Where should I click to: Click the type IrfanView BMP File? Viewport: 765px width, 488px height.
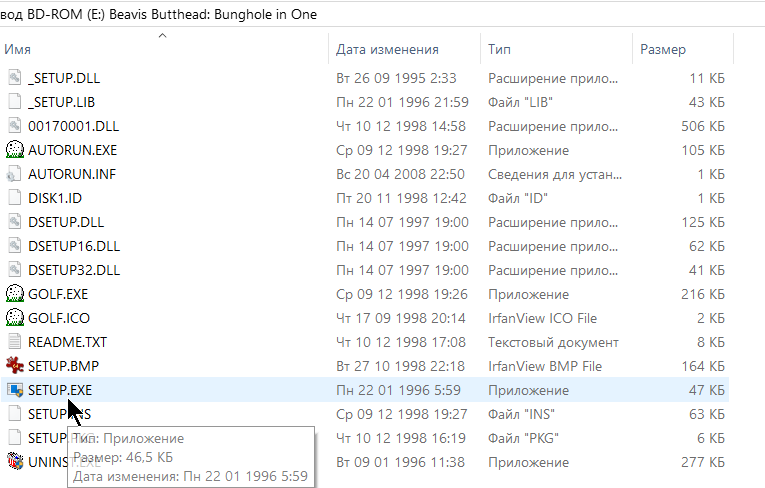[x=545, y=366]
